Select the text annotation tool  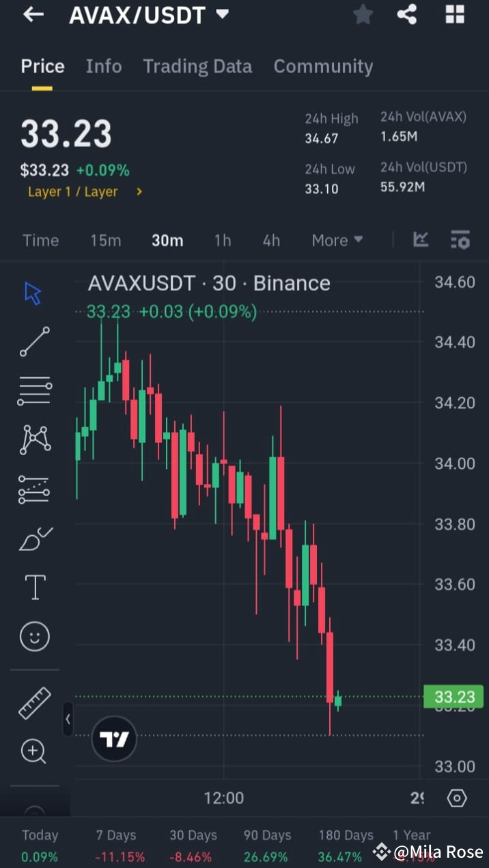pyautogui.click(x=34, y=586)
